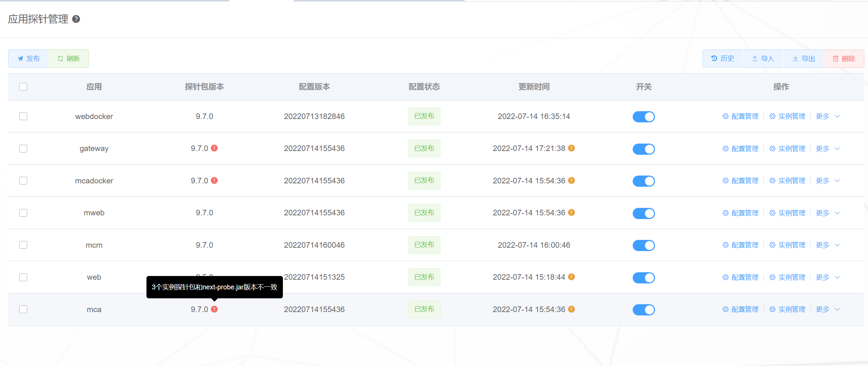Click the help question-mark icon beside 应用探针管理
Viewport: 868px width, 366px height.
pyautogui.click(x=76, y=19)
